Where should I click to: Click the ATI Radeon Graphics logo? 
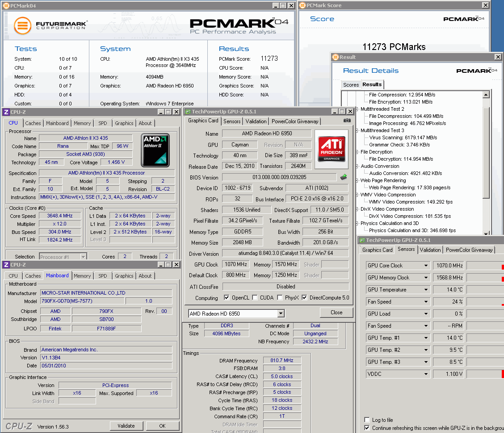332,149
